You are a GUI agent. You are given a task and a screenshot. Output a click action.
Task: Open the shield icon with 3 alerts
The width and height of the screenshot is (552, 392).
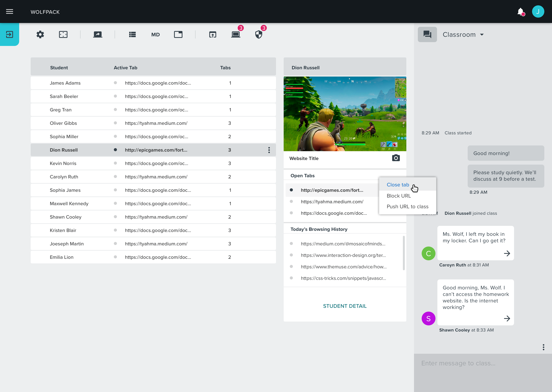[x=259, y=34]
